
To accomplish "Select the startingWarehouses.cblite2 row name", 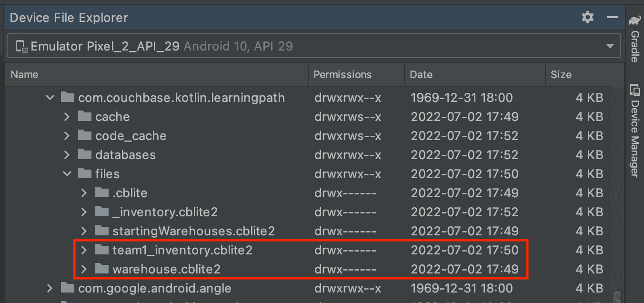I will pos(193,231).
